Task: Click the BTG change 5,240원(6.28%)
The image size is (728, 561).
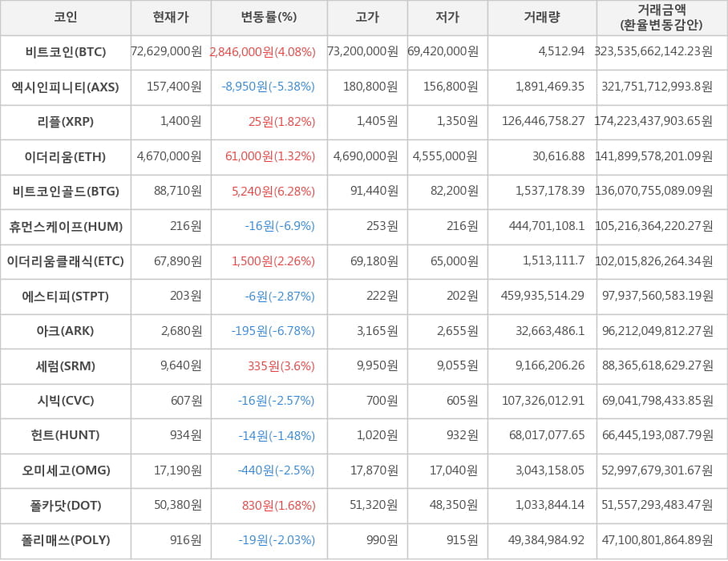Action: point(273,192)
